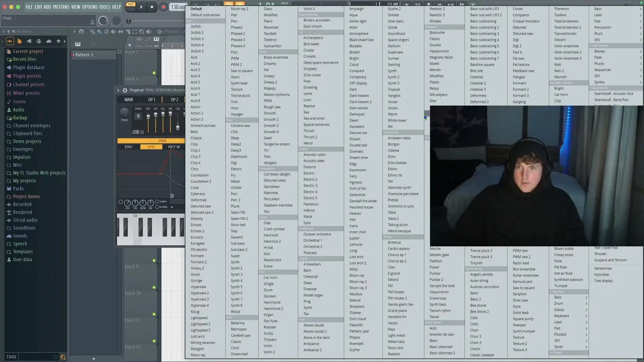Open the OPTIONS menu
The image size is (644, 362).
(90, 7)
